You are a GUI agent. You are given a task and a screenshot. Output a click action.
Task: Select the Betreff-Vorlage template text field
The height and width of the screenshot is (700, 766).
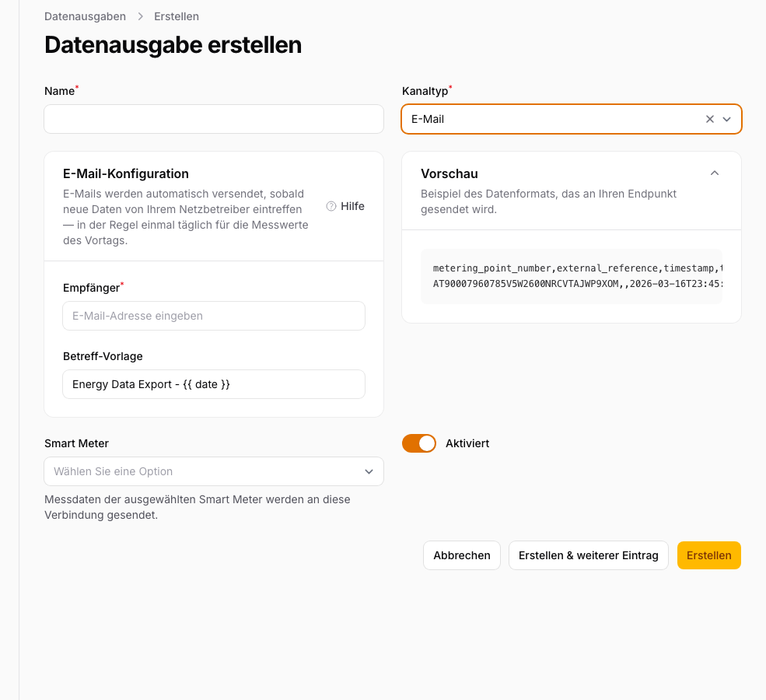(x=214, y=384)
